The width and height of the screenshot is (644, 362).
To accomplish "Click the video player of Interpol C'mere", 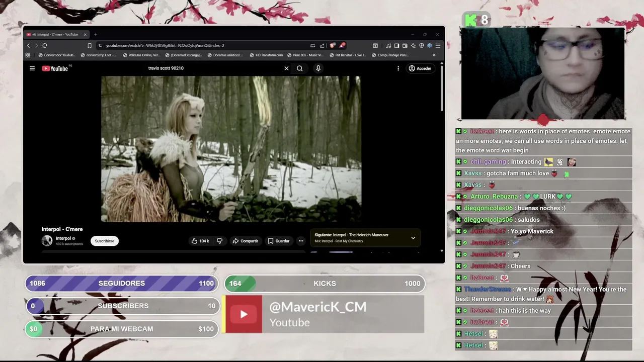I will pos(231,149).
